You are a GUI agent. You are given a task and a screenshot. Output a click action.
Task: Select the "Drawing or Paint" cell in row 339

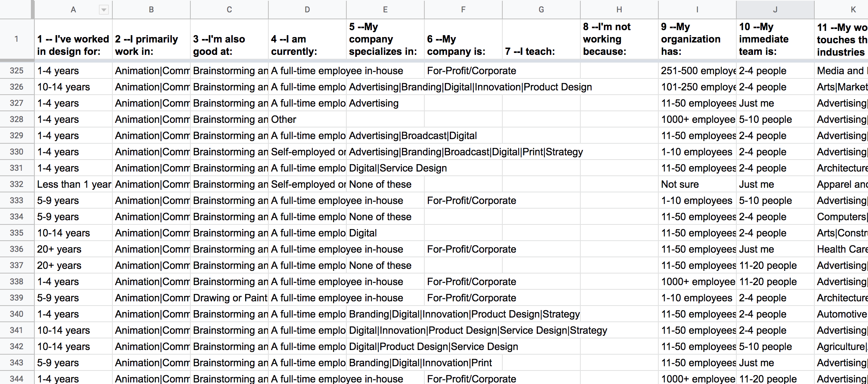tap(230, 298)
